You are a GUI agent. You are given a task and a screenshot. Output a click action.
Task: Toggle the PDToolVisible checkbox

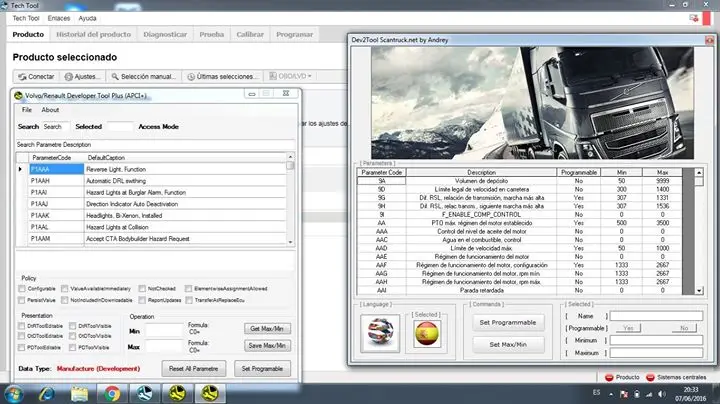(73, 348)
